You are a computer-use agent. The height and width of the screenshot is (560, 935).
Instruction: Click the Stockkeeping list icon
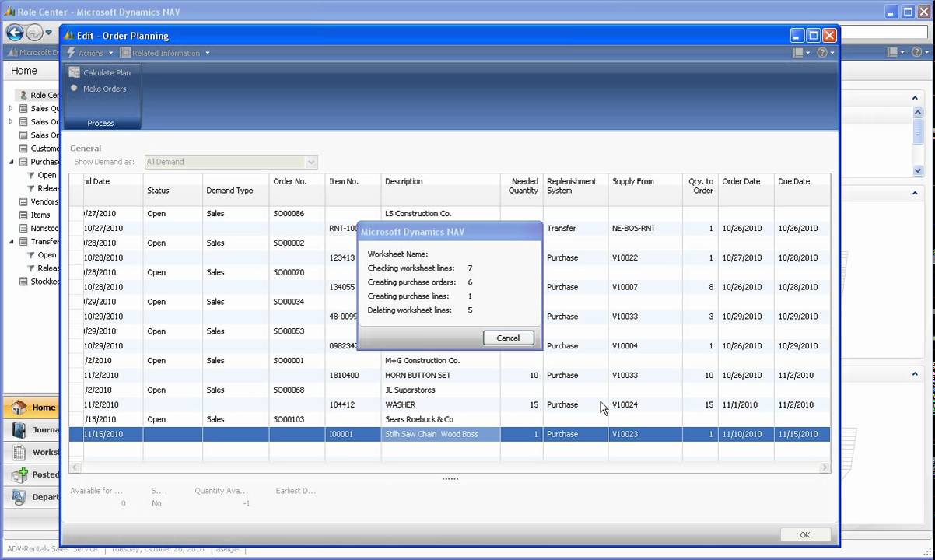click(23, 282)
